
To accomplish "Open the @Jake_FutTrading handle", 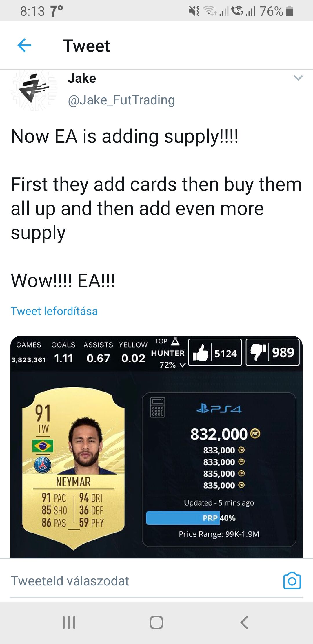I will pos(121,100).
